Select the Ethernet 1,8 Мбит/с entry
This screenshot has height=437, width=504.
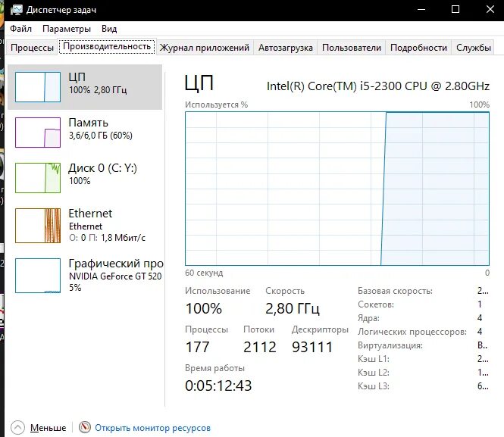pyautogui.click(x=85, y=226)
